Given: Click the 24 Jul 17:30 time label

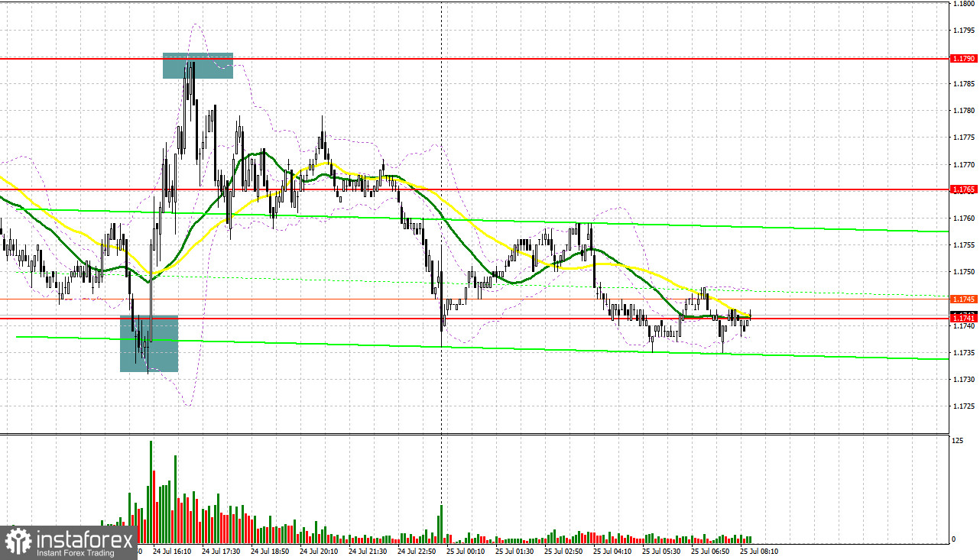Looking at the screenshot, I should [x=221, y=550].
